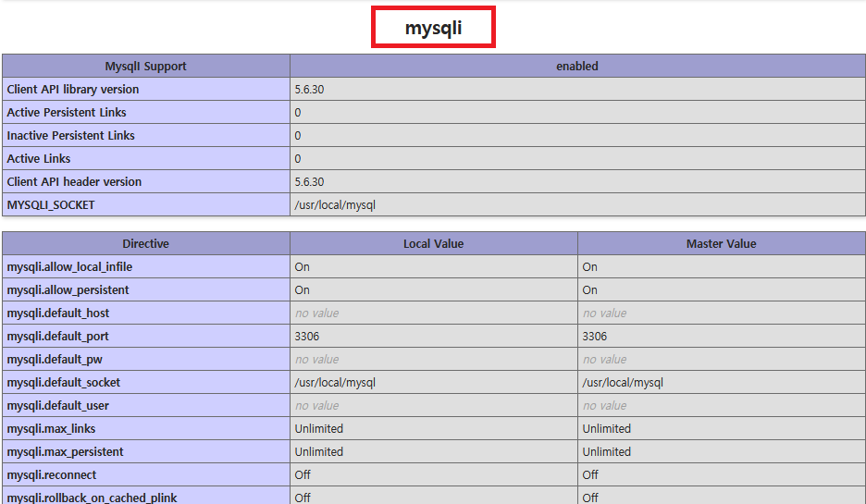Select the Mysqli Support header cell
This screenshot has width=866, height=504.
point(146,67)
